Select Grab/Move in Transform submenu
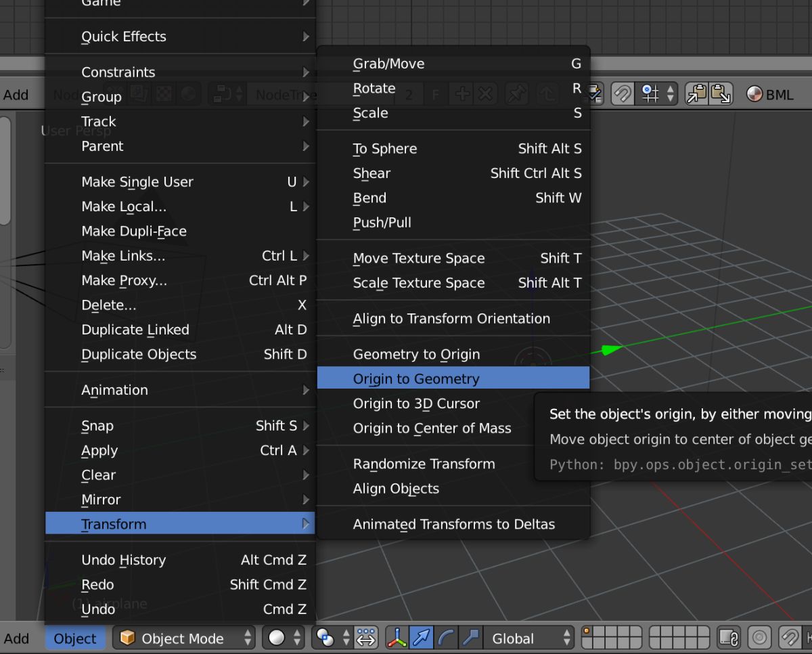This screenshot has width=812, height=654. pos(453,64)
